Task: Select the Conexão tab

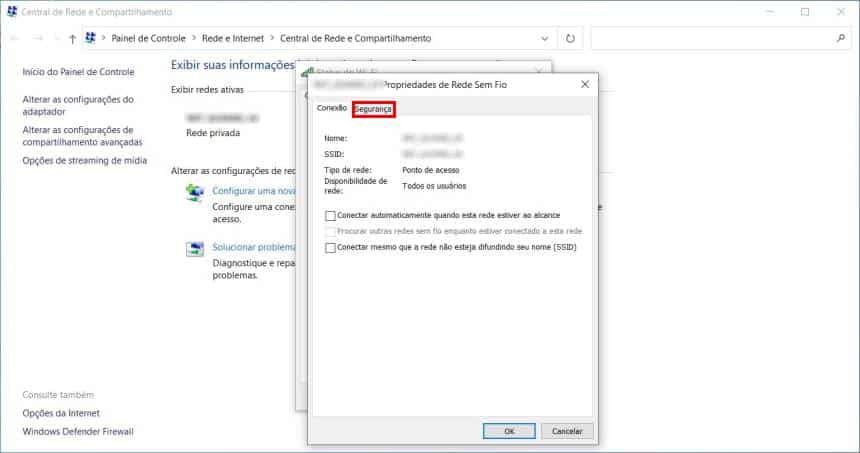Action: (331, 108)
